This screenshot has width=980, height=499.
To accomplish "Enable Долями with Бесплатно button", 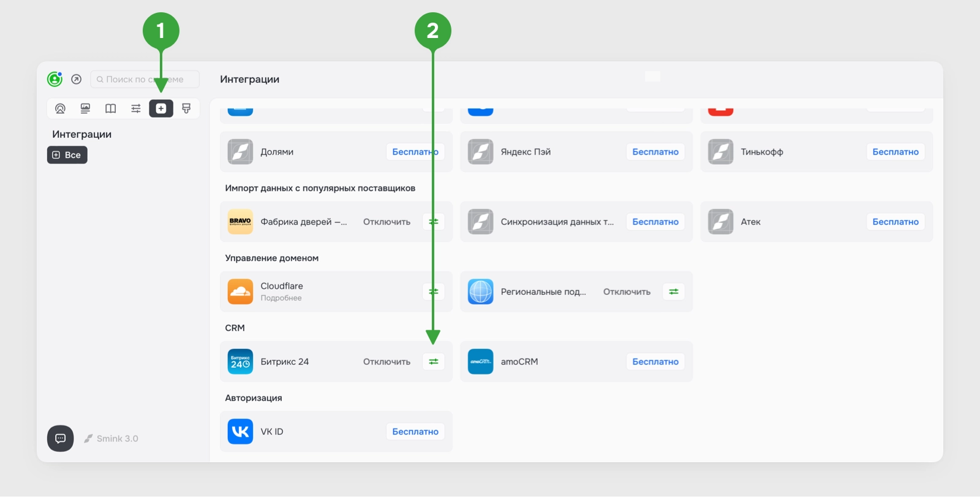I will (x=415, y=152).
